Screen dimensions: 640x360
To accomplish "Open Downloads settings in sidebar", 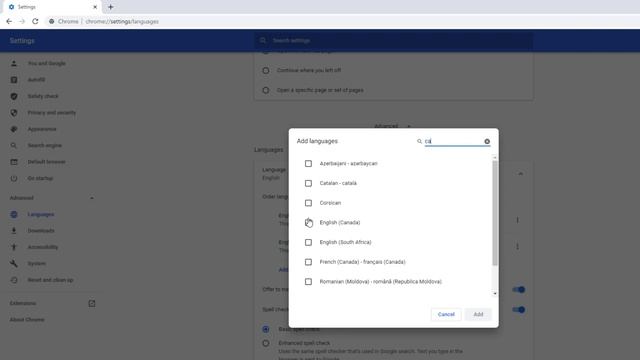I will click(41, 231).
